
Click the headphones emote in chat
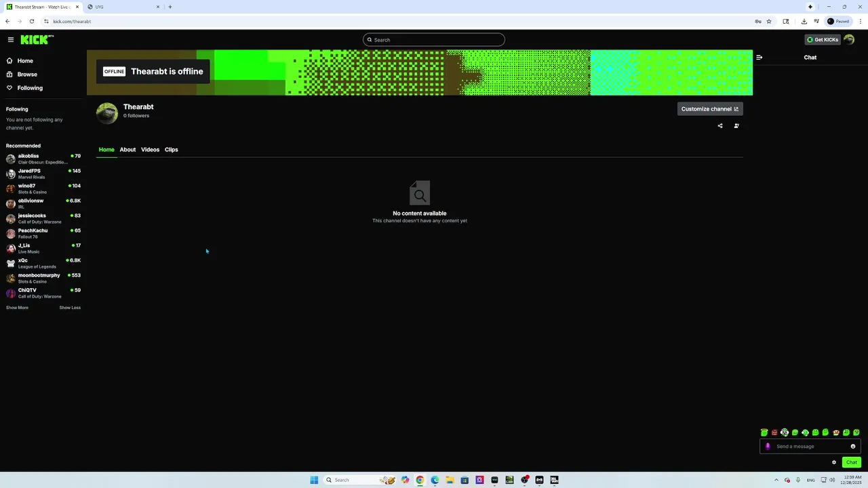coord(785,432)
